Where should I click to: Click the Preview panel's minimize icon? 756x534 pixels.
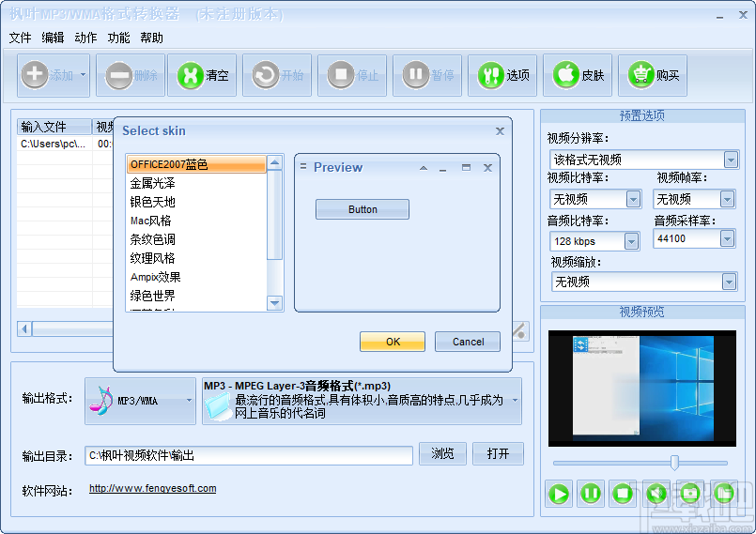coord(442,169)
